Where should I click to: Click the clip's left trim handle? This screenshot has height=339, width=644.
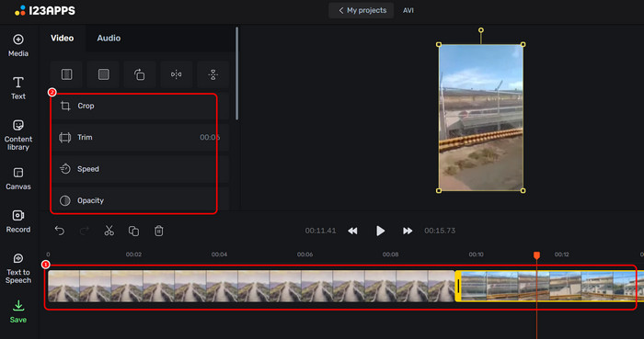[458, 286]
